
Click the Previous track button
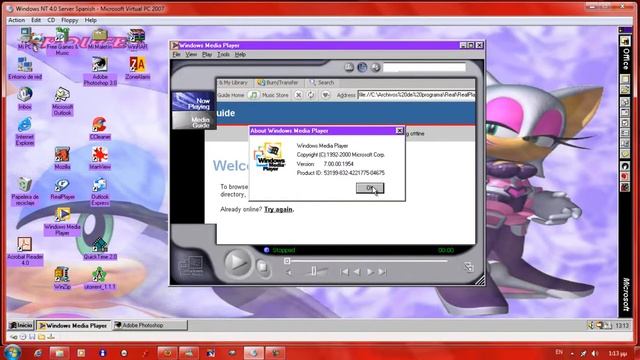[344, 272]
